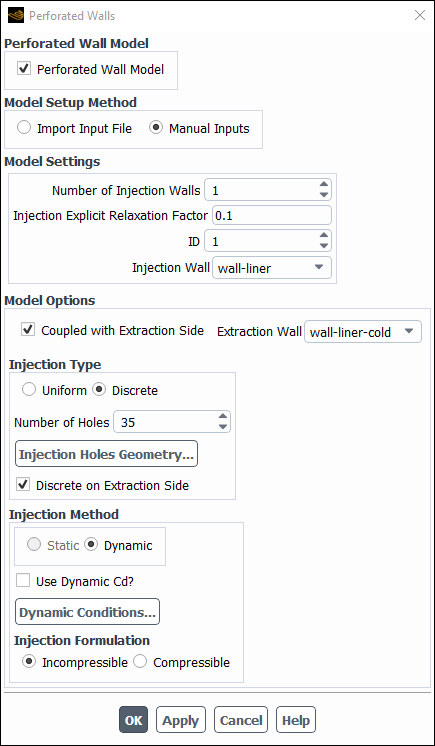Click the Fluent logo icon in title bar

16,16
